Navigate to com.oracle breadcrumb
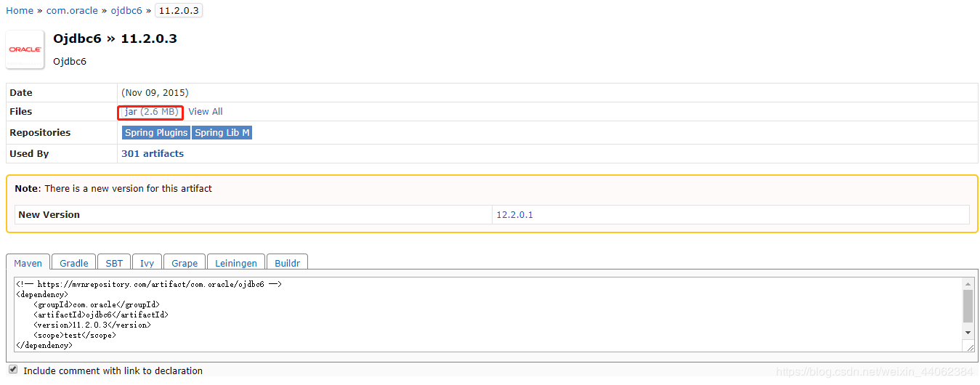Viewport: 980px width, 385px height. point(72,11)
